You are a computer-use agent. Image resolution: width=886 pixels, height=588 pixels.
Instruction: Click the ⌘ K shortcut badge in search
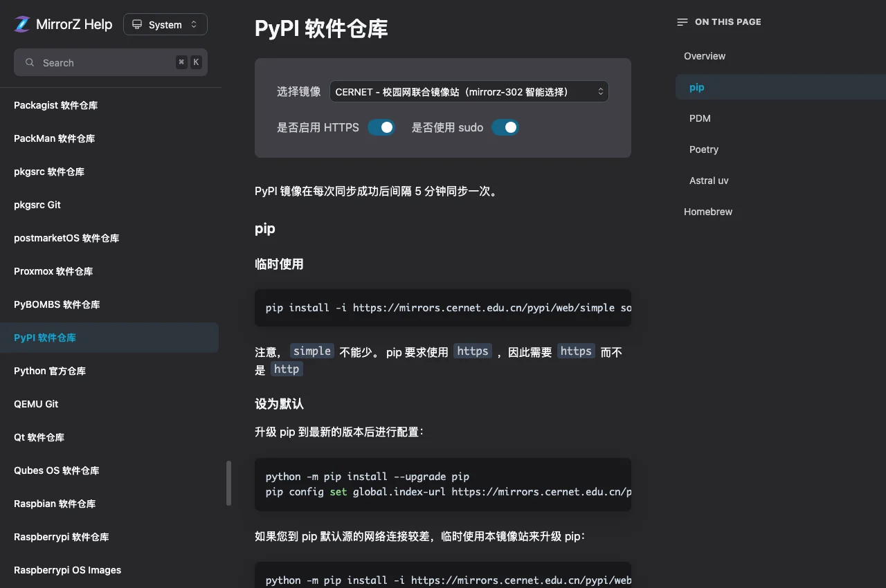tap(188, 62)
